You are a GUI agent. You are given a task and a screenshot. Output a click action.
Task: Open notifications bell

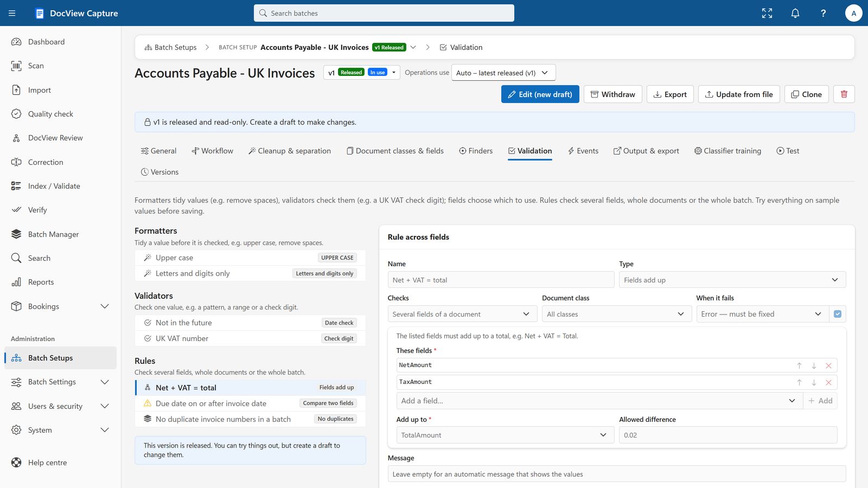(x=795, y=13)
